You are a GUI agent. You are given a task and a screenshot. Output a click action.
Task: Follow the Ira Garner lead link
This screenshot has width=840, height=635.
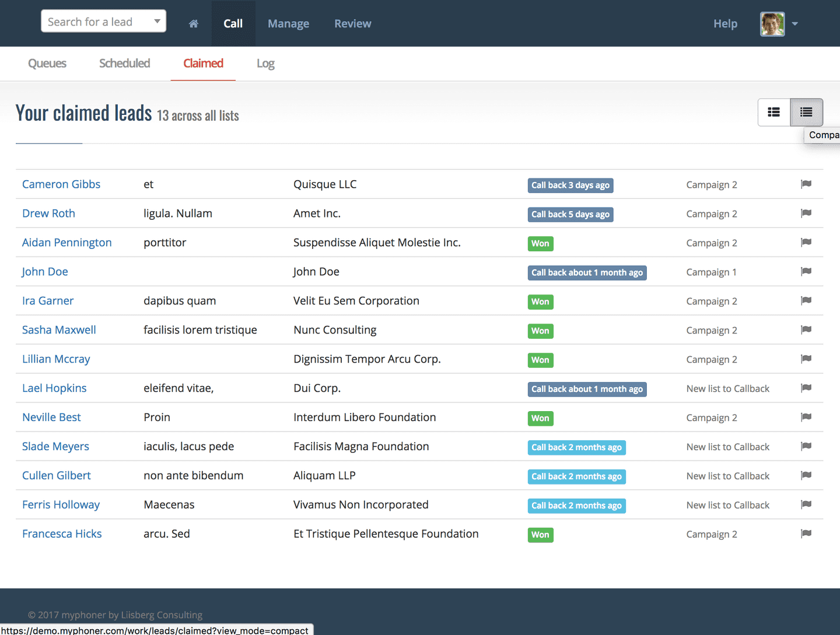point(47,300)
